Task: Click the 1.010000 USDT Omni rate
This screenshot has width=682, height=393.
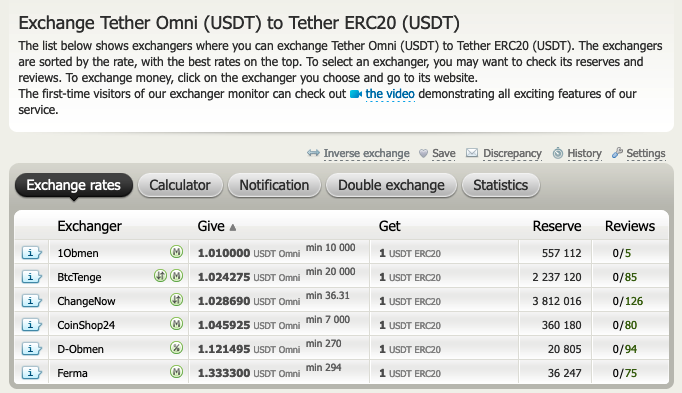Action: pyautogui.click(x=249, y=253)
